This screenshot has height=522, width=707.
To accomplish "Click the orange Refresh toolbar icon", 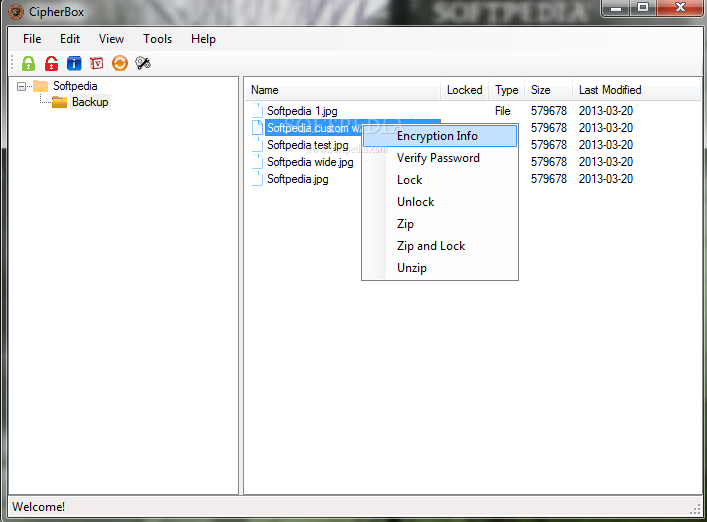I will click(x=119, y=64).
